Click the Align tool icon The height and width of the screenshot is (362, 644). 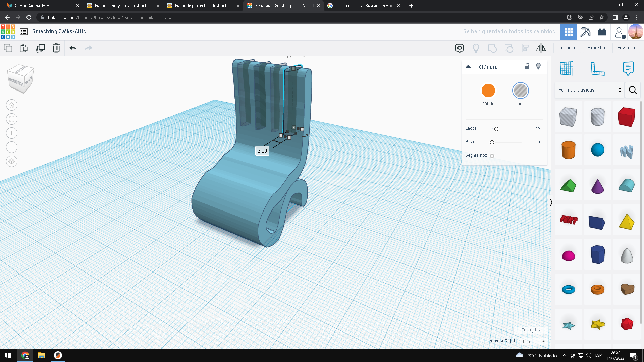(525, 48)
